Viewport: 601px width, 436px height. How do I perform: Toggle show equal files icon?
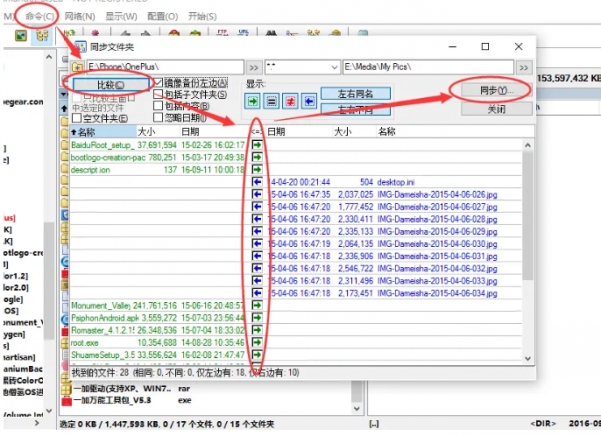pos(271,101)
